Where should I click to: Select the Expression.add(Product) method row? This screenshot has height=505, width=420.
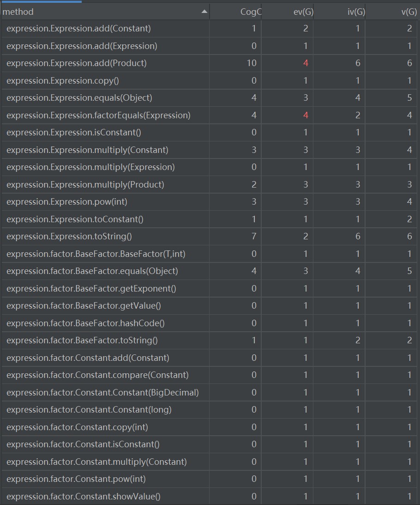tap(77, 63)
